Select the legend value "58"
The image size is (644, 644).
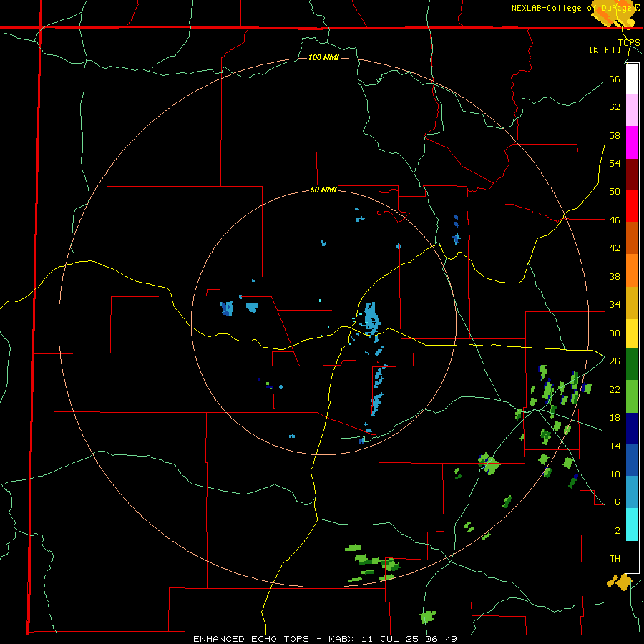coord(615,135)
